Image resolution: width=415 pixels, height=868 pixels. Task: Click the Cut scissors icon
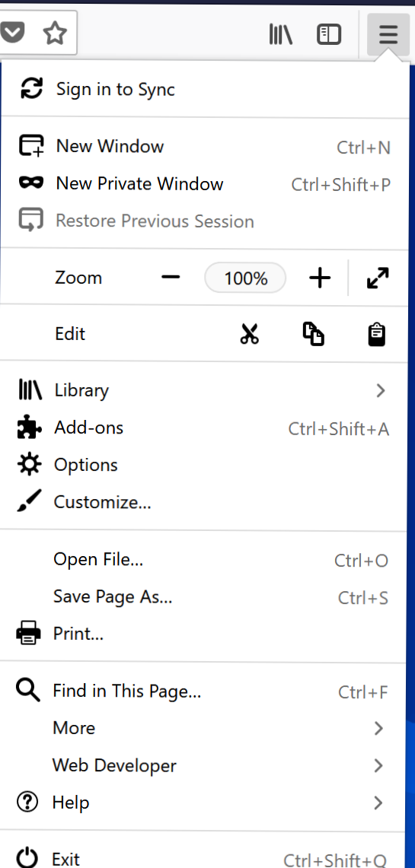pos(249,334)
